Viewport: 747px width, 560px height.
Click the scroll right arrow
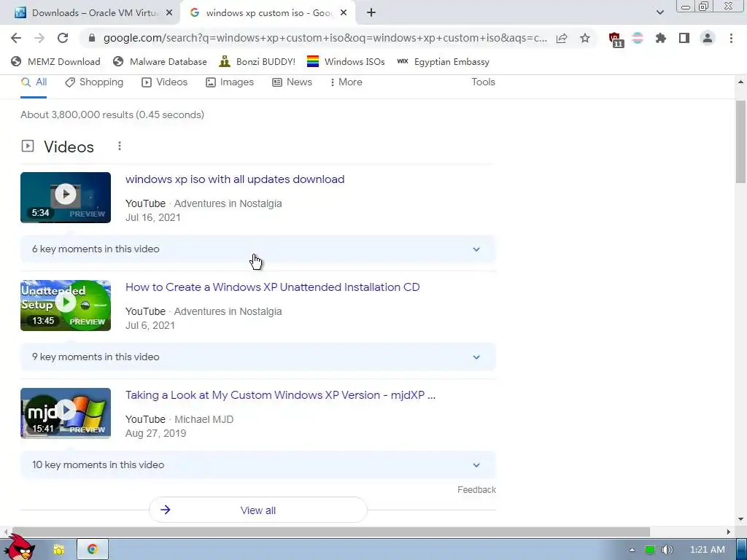pyautogui.click(x=728, y=532)
